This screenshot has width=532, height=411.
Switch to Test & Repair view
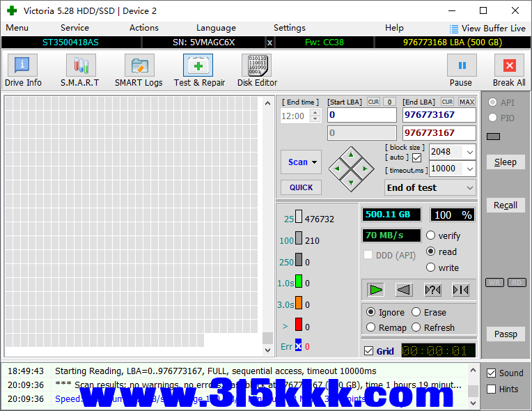[x=199, y=71]
